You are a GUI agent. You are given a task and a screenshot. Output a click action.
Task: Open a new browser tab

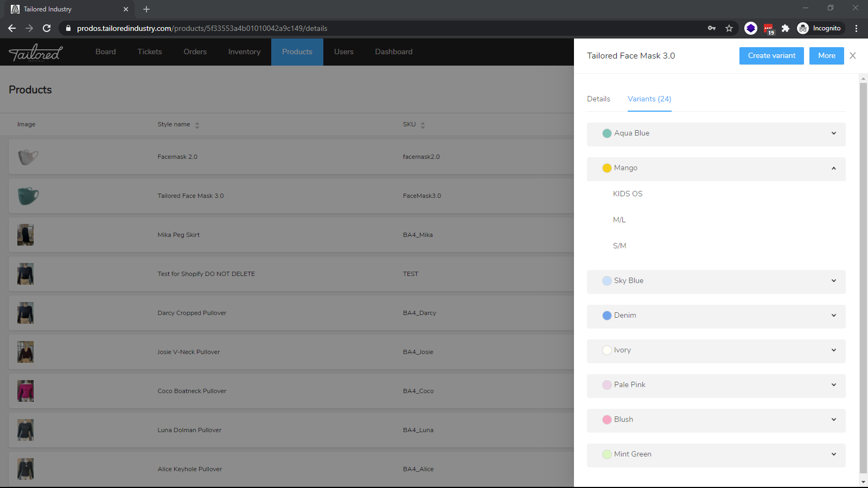[x=146, y=9]
